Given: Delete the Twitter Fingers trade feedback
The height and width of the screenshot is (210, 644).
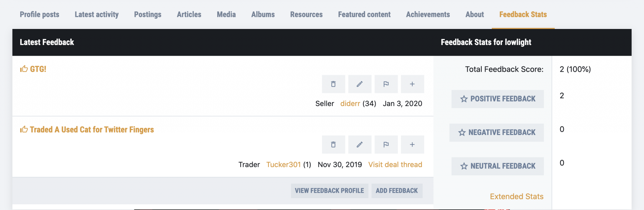Looking at the screenshot, I should coord(333,145).
